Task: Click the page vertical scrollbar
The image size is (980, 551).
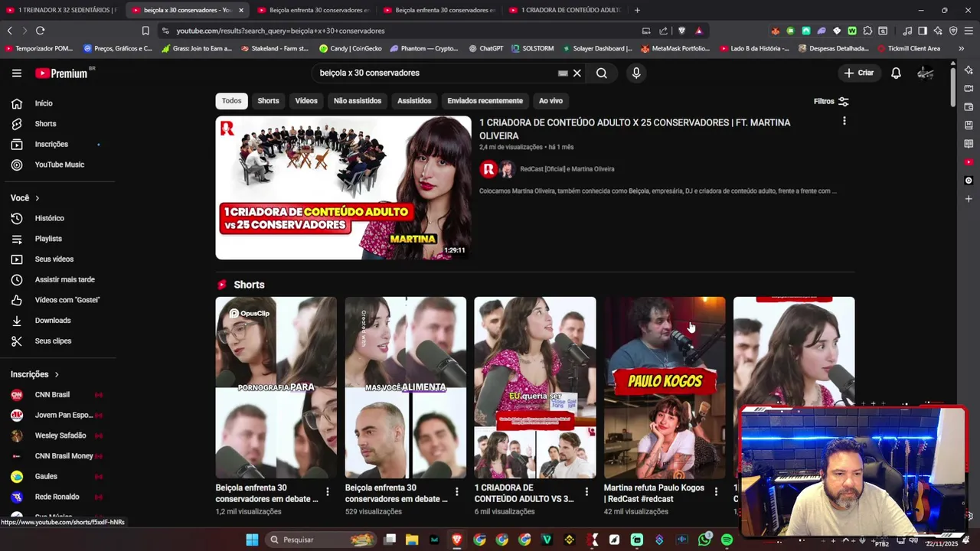Action: 952,88
